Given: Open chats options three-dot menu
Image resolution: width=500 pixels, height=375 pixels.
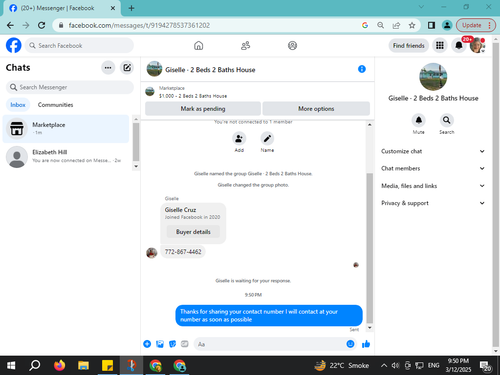Looking at the screenshot, I should click(108, 68).
